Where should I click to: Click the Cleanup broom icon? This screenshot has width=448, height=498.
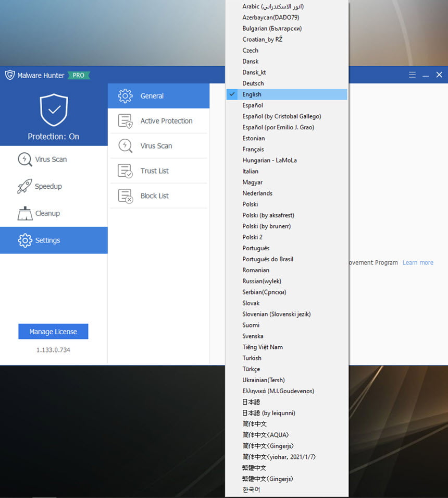25,213
